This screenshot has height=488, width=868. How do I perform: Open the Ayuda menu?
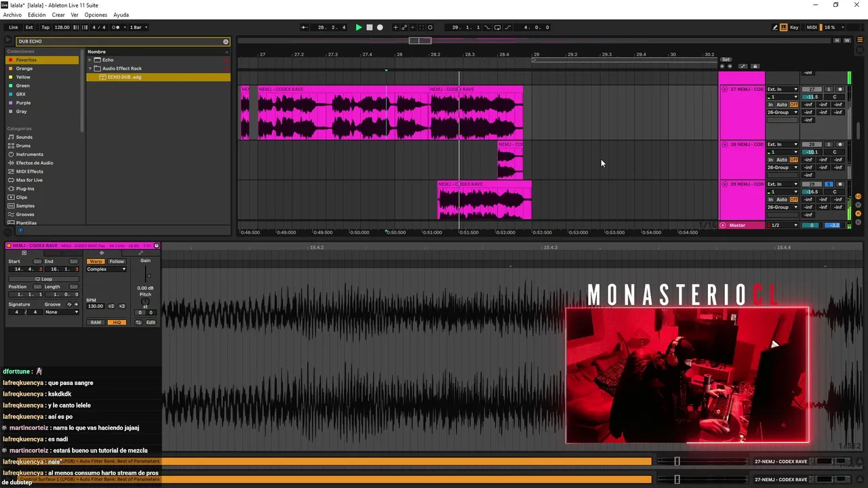(x=121, y=15)
